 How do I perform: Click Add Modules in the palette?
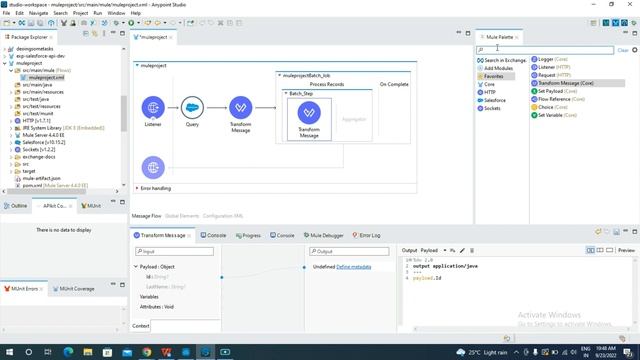point(495,68)
